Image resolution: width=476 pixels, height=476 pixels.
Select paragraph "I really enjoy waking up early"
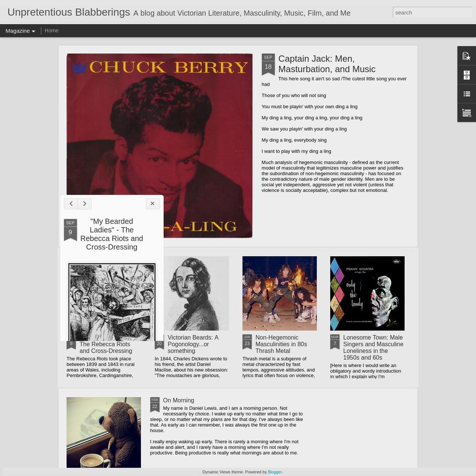coord(224,447)
